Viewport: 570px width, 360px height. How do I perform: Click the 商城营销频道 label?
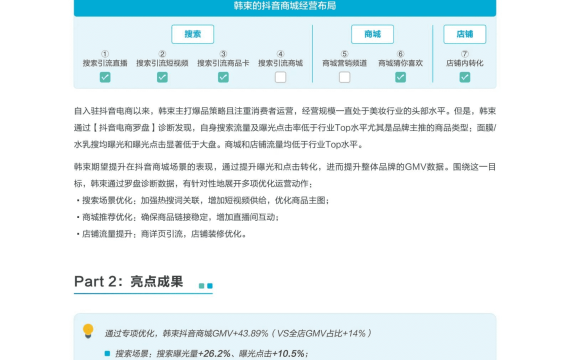pyautogui.click(x=344, y=63)
